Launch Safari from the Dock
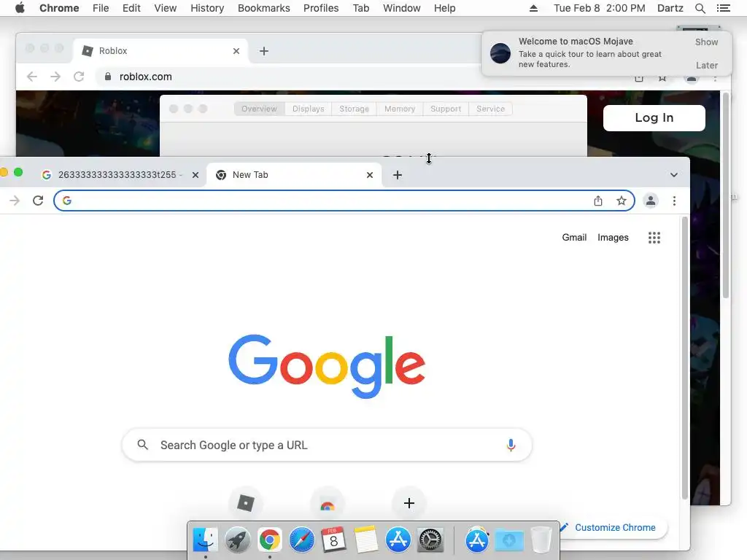Image resolution: width=747 pixels, height=560 pixels. [x=301, y=540]
